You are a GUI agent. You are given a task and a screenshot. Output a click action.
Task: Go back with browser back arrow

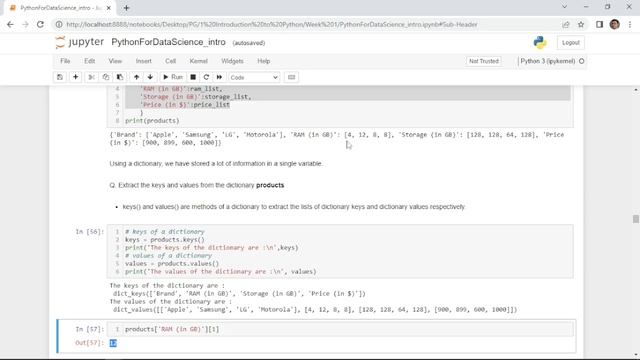pos(10,24)
